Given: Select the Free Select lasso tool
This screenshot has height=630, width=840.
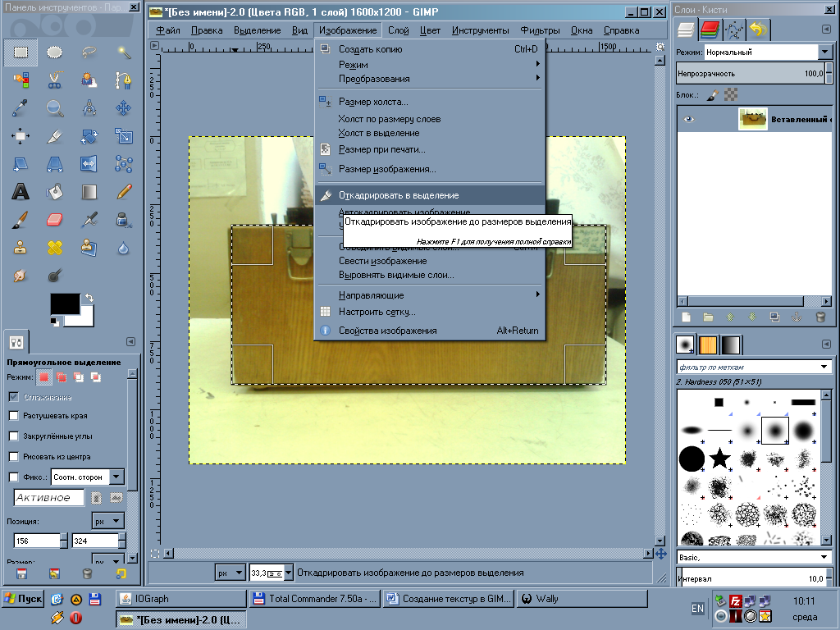Looking at the screenshot, I should coord(89,52).
